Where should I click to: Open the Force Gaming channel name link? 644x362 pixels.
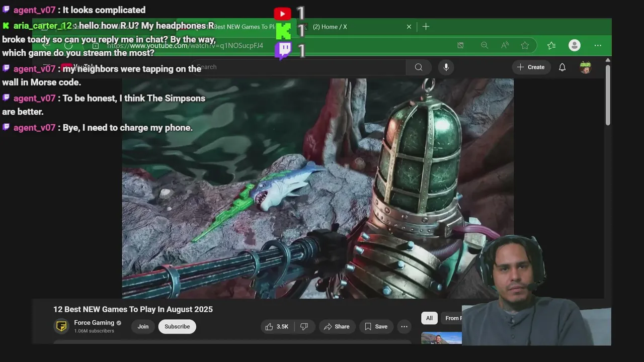click(x=94, y=323)
